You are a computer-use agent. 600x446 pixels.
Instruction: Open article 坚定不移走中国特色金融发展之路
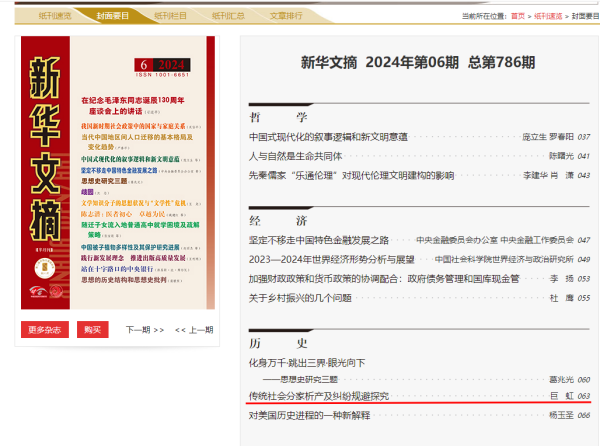click(319, 240)
